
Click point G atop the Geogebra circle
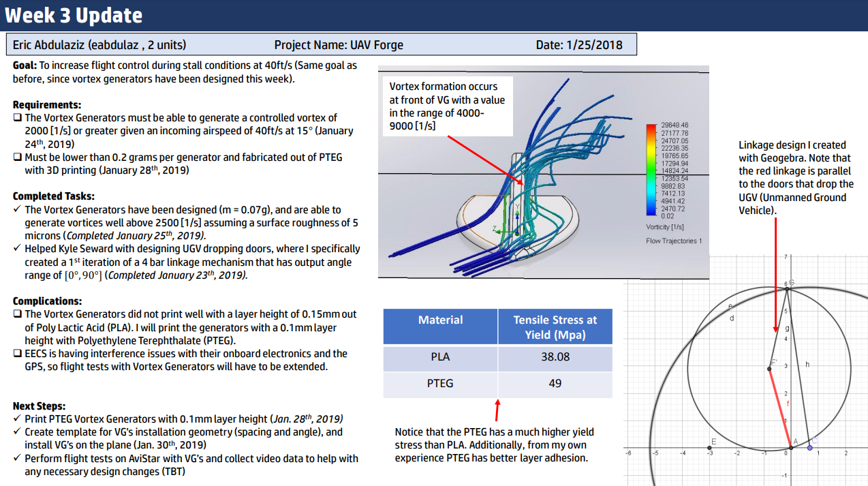point(787,289)
